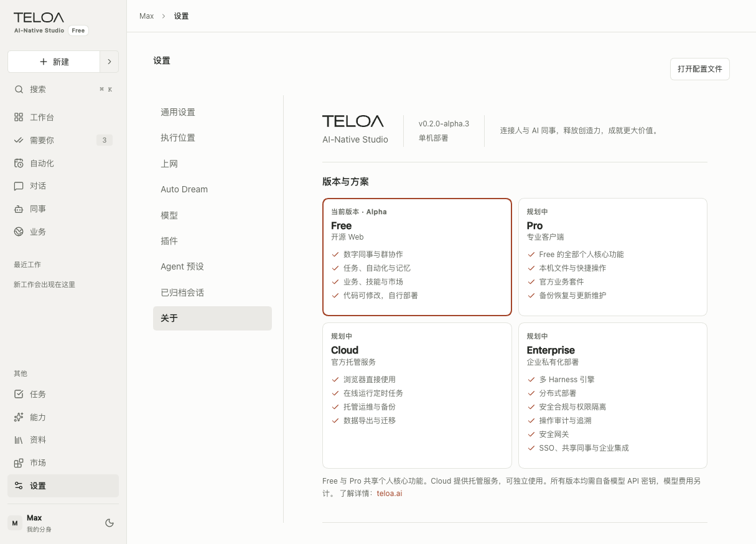Click the M avatar of Max

click(15, 523)
